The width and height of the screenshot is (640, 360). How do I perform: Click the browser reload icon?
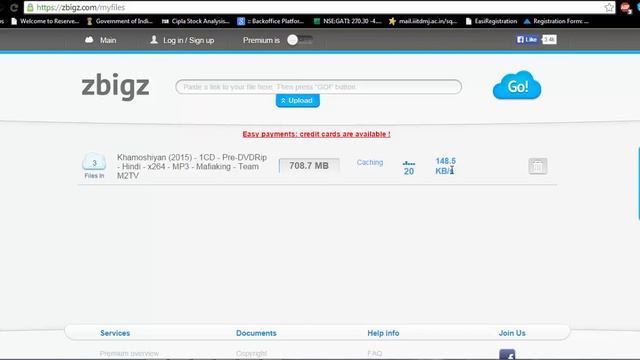tap(14, 7)
